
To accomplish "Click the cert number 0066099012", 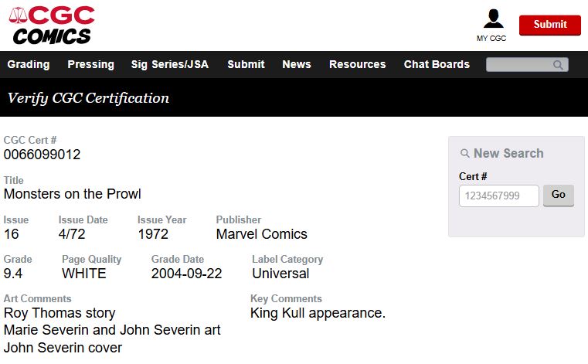I will point(42,155).
